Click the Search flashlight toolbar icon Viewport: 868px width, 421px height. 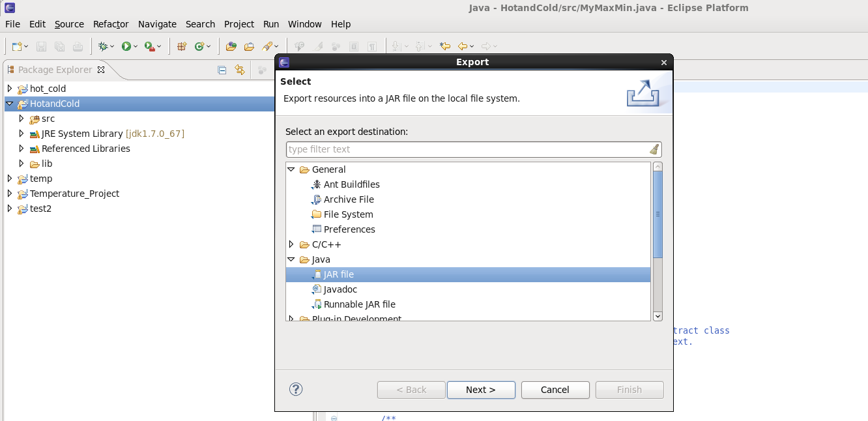267,46
